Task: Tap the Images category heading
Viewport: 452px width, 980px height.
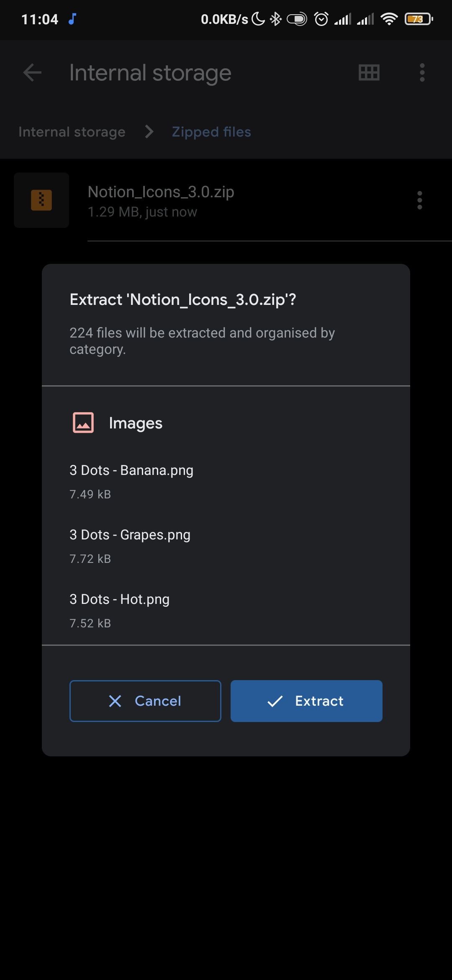Action: coord(136,423)
